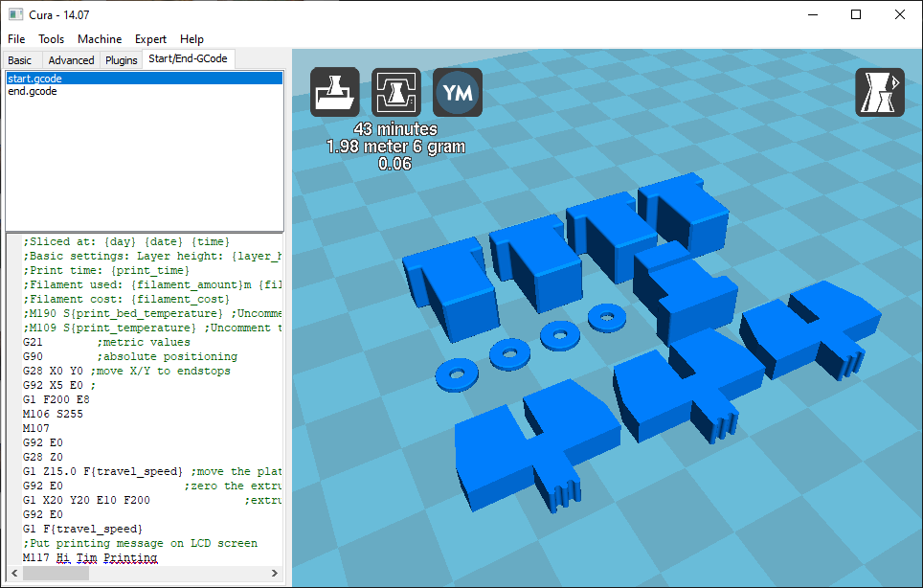Click the G21 metric values line
Screen dimensions: 923x588
[106, 342]
